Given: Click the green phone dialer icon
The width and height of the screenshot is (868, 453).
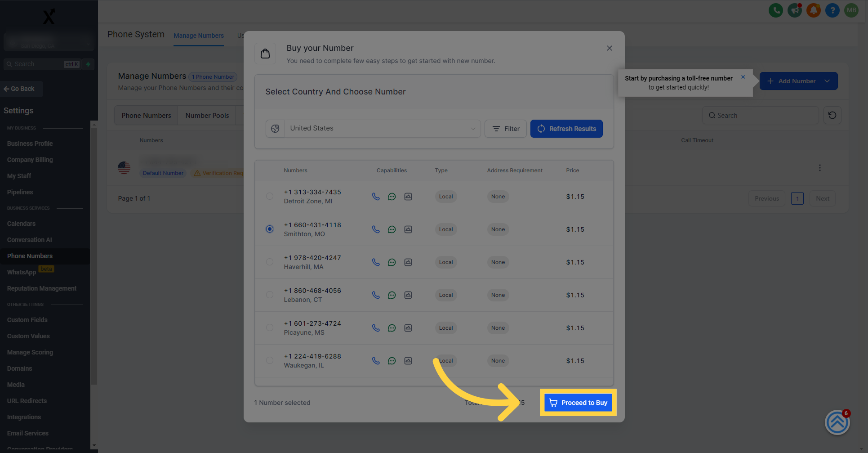Looking at the screenshot, I should pyautogui.click(x=775, y=10).
